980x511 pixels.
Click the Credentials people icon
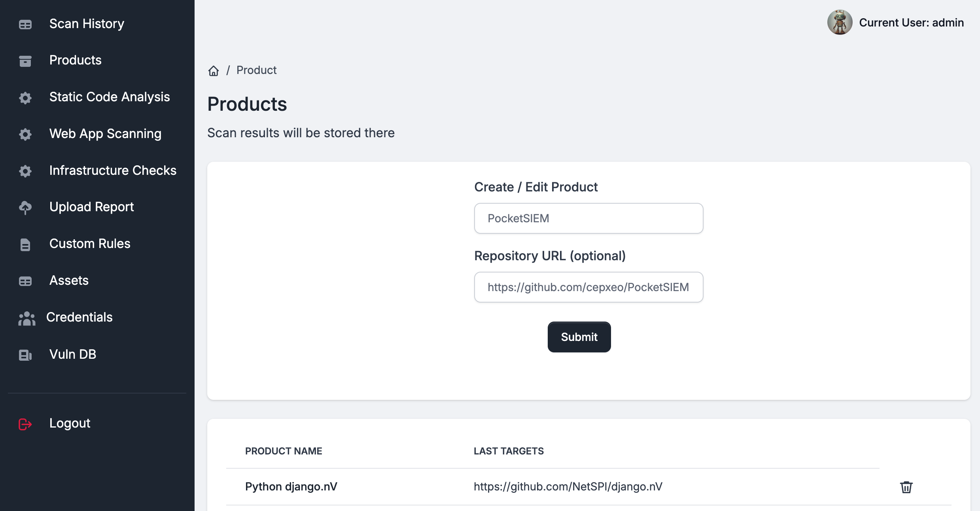pos(26,318)
